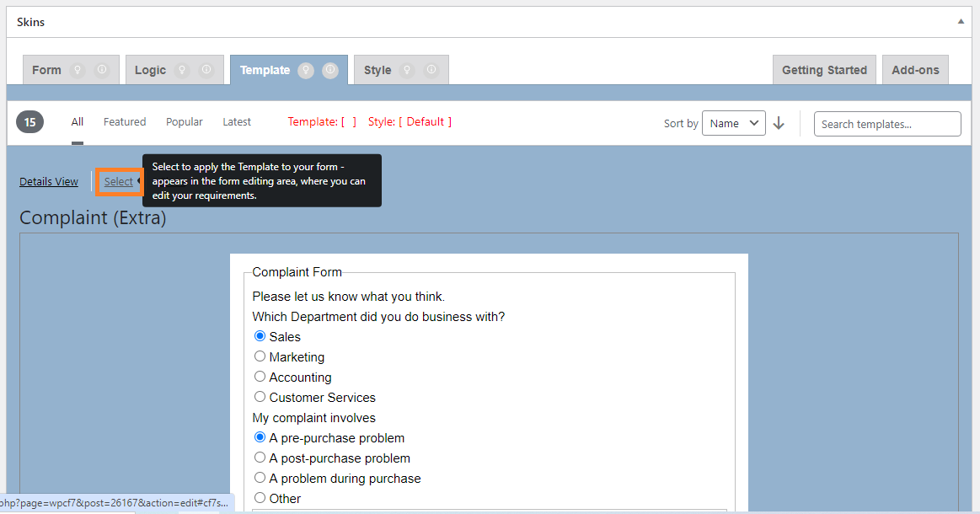Click the lightbulb icon on Template tab
The image size is (980, 514).
[306, 71]
